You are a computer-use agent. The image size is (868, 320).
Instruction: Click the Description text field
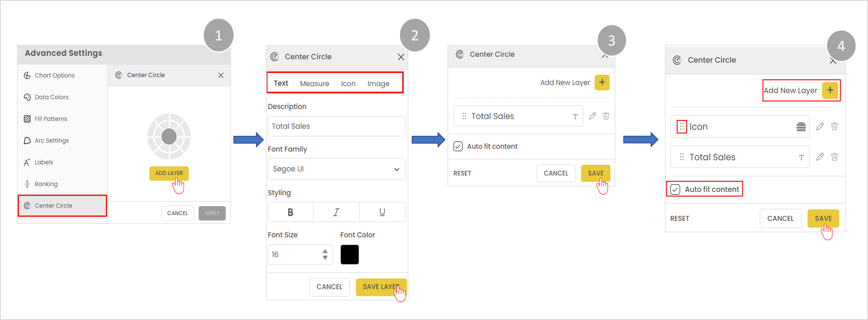pyautogui.click(x=336, y=126)
